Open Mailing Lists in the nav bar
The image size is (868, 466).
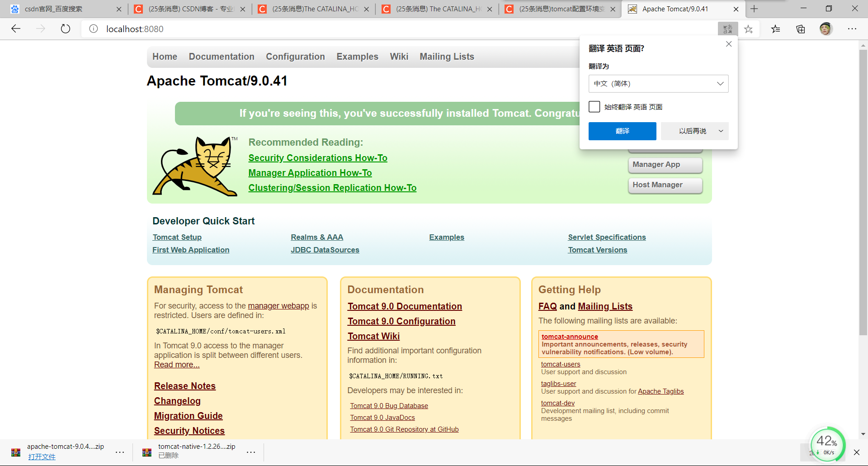[447, 57]
